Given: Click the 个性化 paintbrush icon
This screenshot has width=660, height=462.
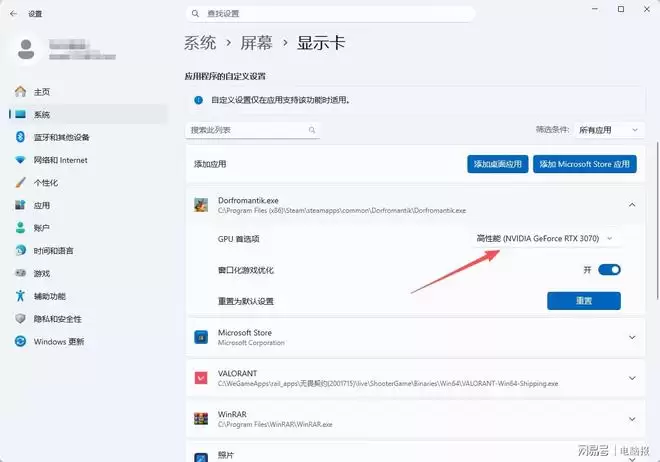Looking at the screenshot, I should tap(20, 183).
